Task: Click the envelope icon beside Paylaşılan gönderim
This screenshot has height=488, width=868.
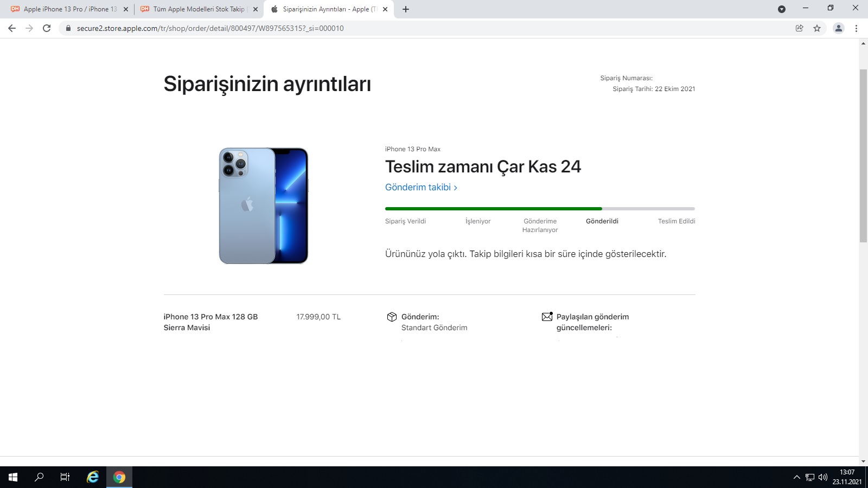Action: (547, 317)
